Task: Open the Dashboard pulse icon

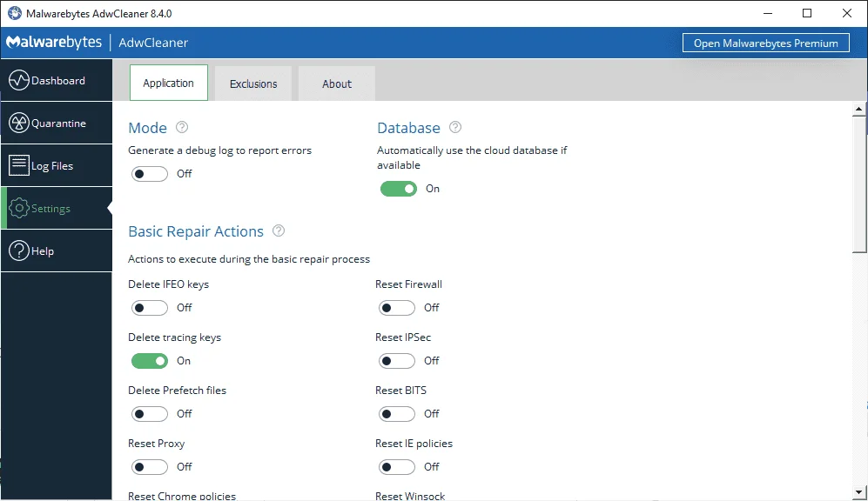Action: coord(19,80)
